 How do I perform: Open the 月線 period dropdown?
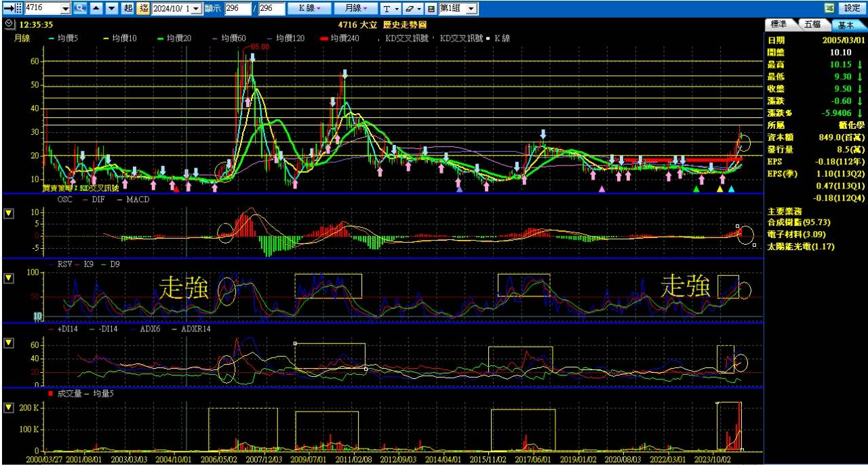coord(357,8)
